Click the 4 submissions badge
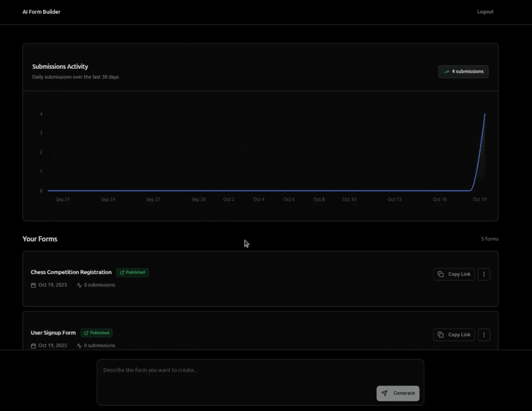This screenshot has height=411, width=532. coord(463,71)
